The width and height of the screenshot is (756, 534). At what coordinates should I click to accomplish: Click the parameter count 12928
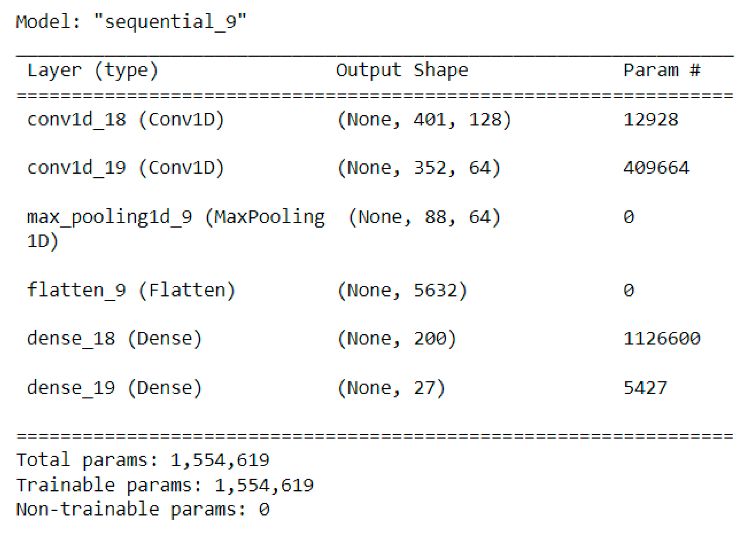point(651,120)
